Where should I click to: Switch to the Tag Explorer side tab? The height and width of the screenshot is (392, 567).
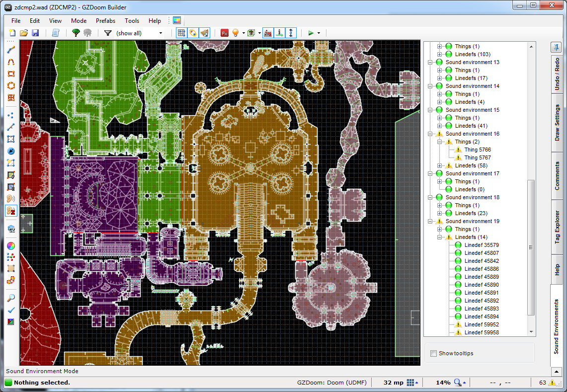click(557, 227)
